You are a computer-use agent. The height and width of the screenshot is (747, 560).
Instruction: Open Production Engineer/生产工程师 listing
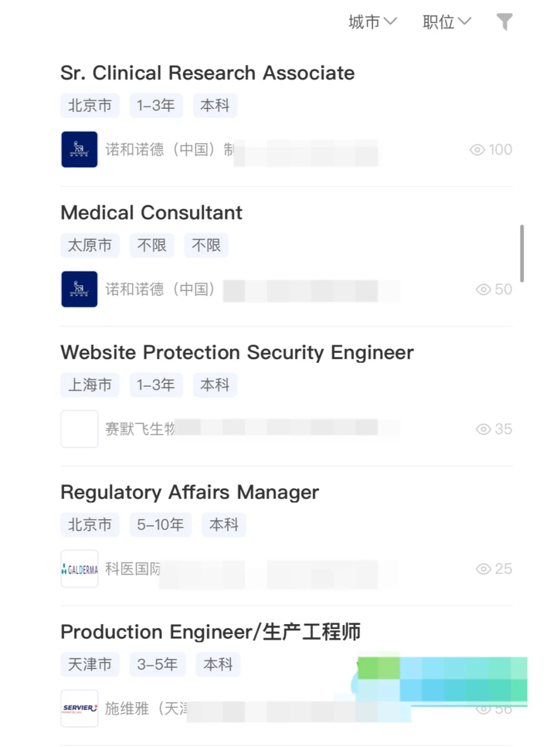pos(211,632)
